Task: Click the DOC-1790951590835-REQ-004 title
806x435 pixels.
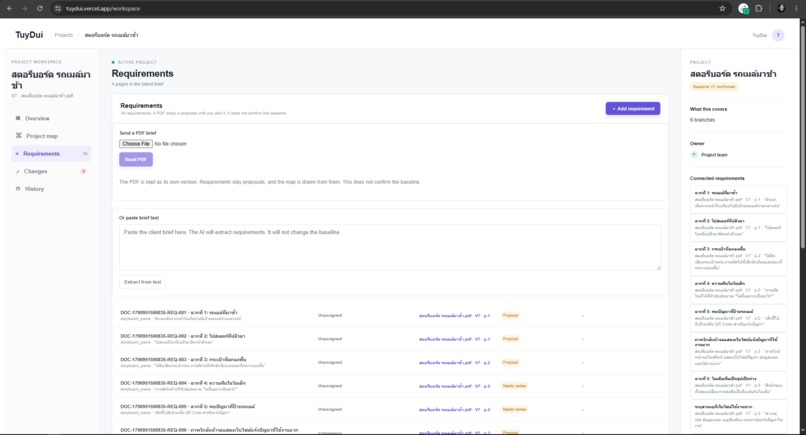Action: tap(183, 383)
